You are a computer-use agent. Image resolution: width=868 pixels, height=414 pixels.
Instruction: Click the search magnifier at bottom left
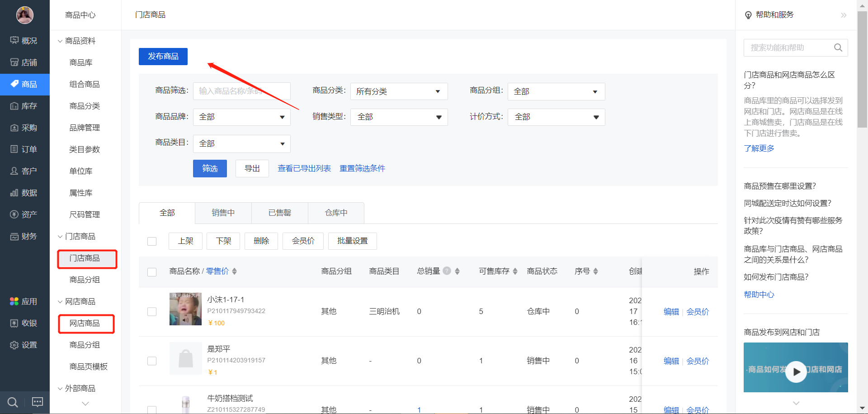12,402
